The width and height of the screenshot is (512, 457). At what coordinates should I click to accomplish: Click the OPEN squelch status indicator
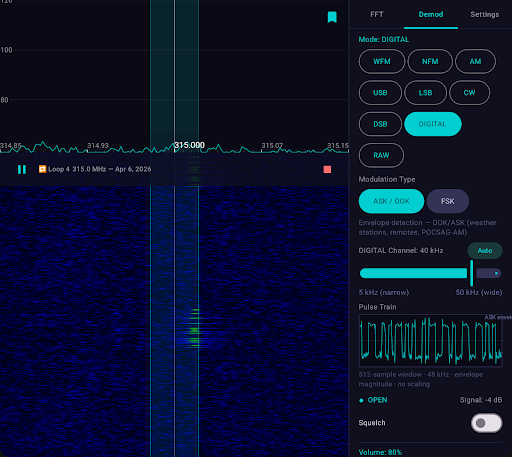point(373,400)
